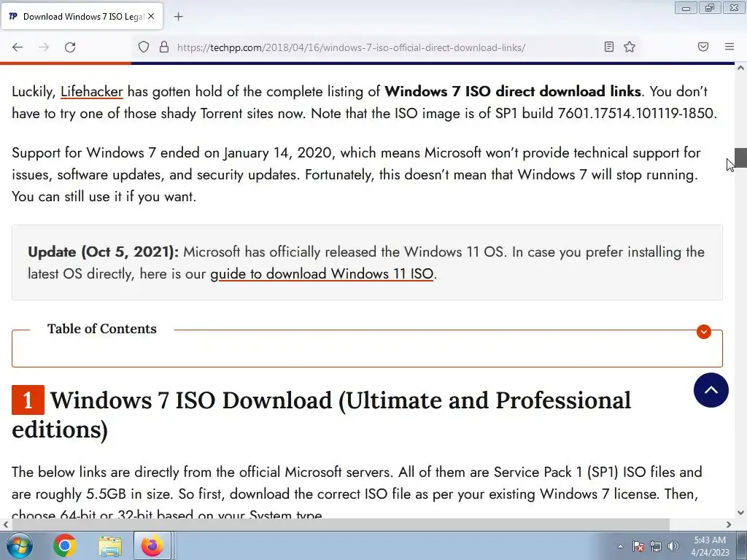Reload the current page
The width and height of the screenshot is (747, 560).
pos(70,47)
